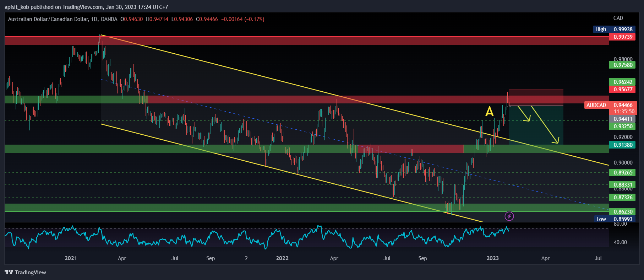Click the close value C0.94466
The width and height of the screenshot is (644, 280).
(207, 19)
